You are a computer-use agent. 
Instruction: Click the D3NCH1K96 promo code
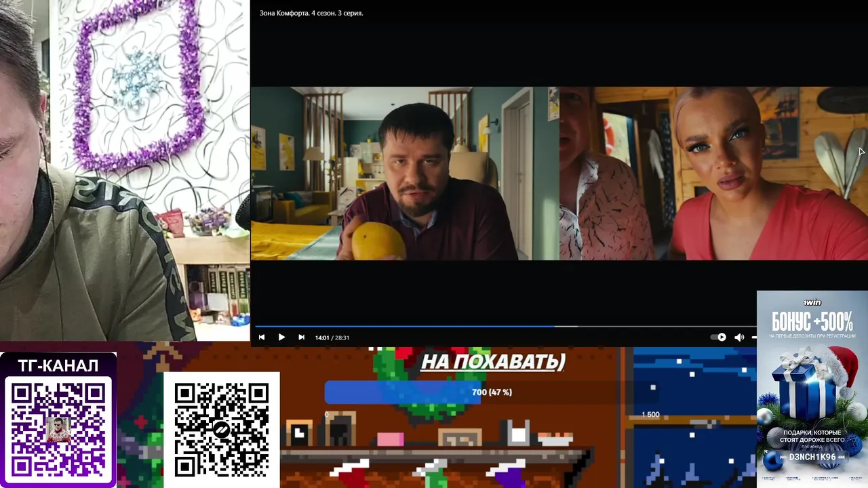[812, 457]
